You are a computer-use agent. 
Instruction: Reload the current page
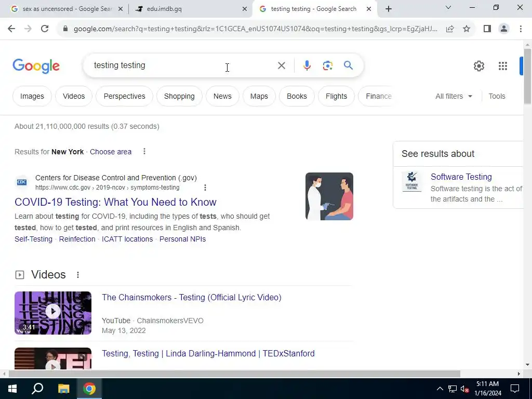pyautogui.click(x=45, y=29)
